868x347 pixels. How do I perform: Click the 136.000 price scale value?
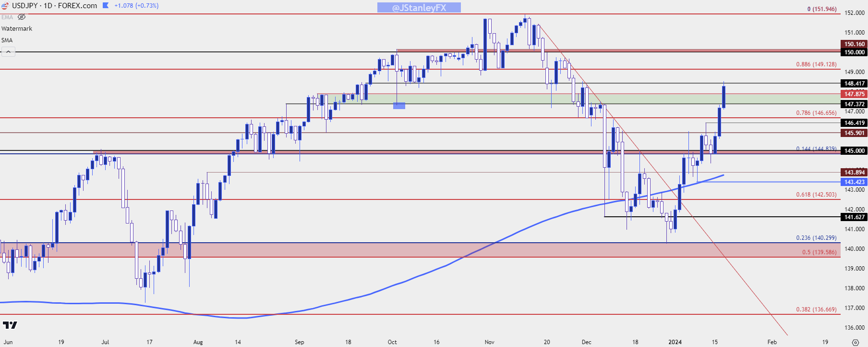855,328
